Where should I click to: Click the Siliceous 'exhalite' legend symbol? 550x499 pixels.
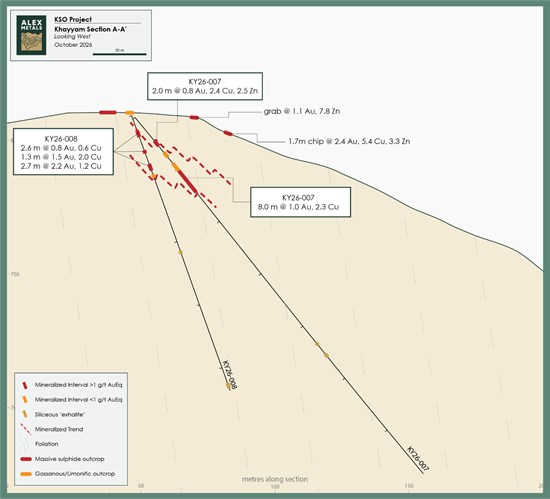point(25,414)
